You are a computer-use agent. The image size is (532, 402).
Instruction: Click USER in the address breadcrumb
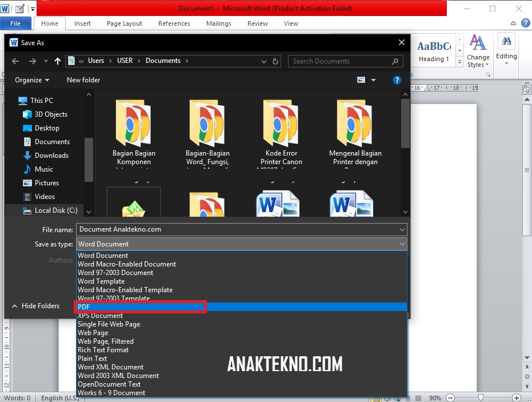(x=125, y=61)
